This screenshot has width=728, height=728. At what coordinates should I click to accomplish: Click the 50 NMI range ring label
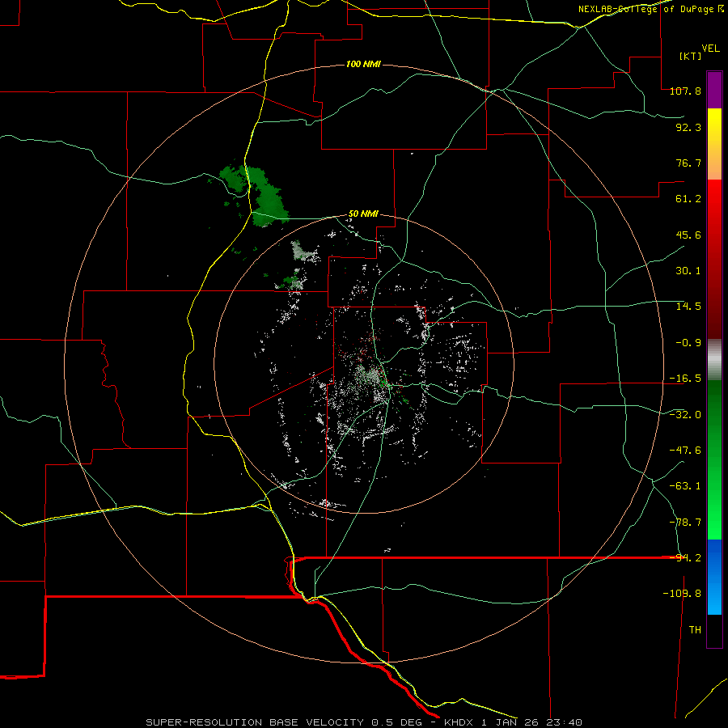click(363, 214)
